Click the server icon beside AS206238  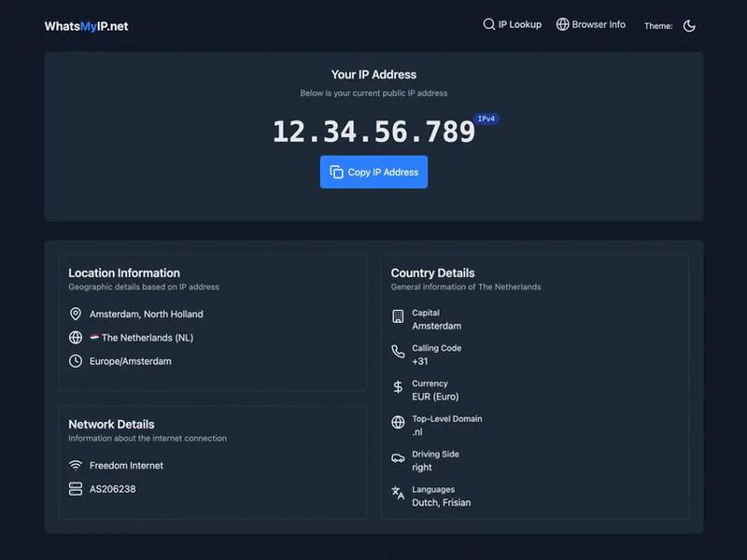(x=76, y=489)
